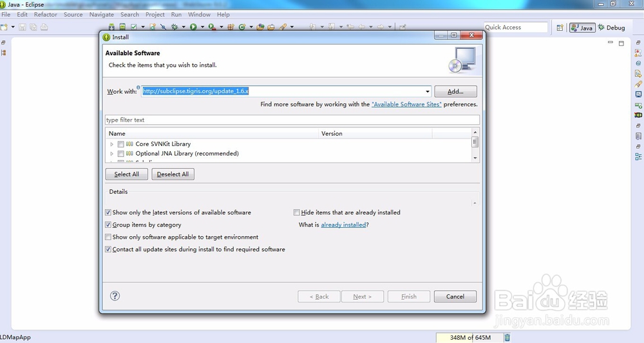This screenshot has width=644, height=343.
Task: Open the Run configurations dropdown arrow
Action: click(202, 27)
